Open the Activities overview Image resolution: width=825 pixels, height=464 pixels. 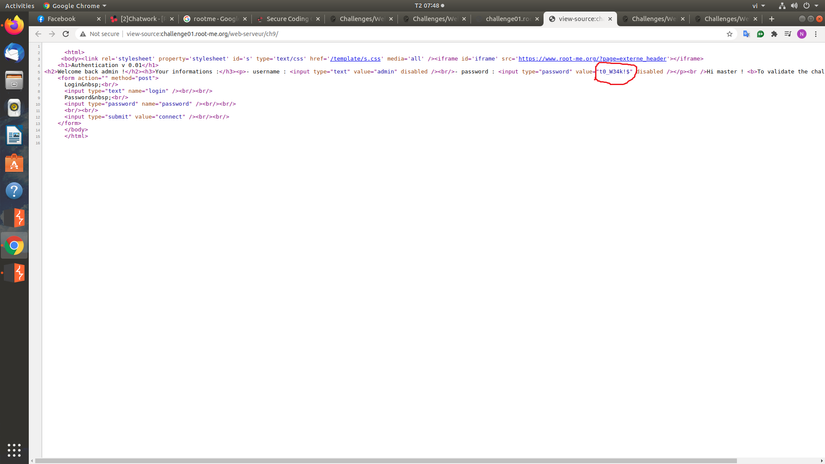19,6
